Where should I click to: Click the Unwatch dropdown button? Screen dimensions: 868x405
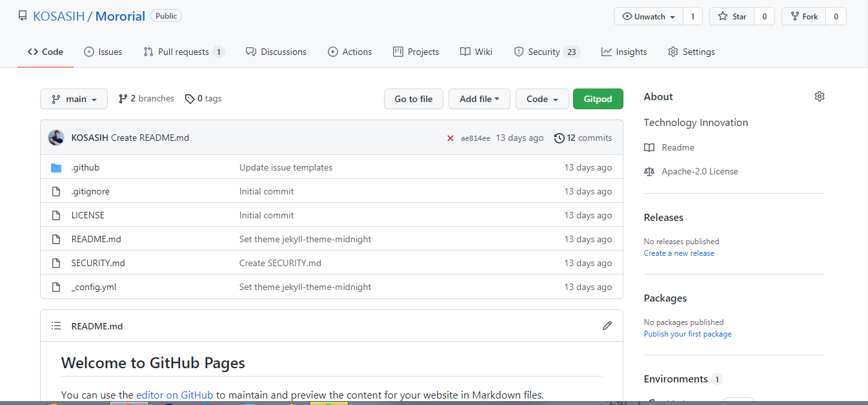point(649,17)
